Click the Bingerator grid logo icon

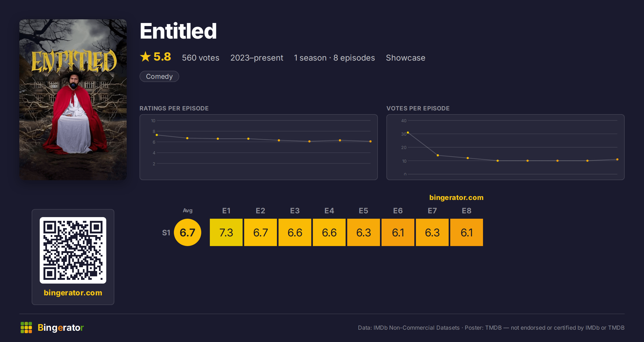pyautogui.click(x=26, y=328)
